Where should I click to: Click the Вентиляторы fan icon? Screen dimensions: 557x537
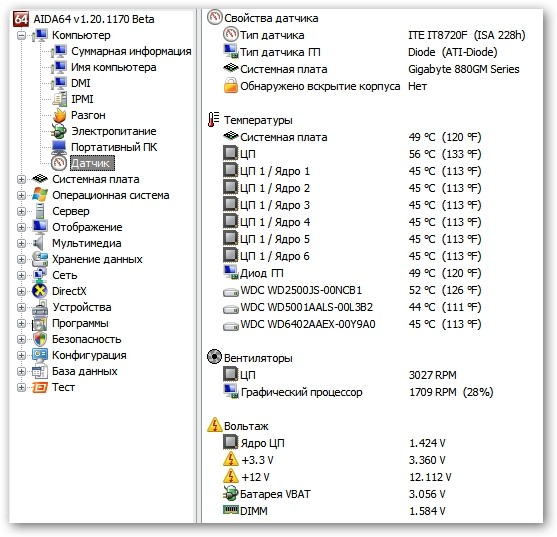(214, 357)
